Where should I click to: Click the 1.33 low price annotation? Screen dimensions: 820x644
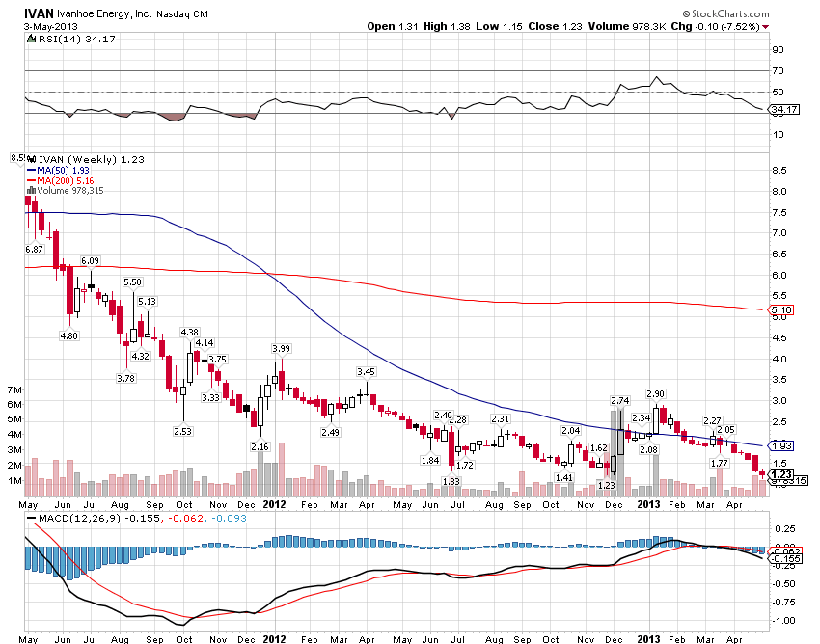(x=451, y=482)
